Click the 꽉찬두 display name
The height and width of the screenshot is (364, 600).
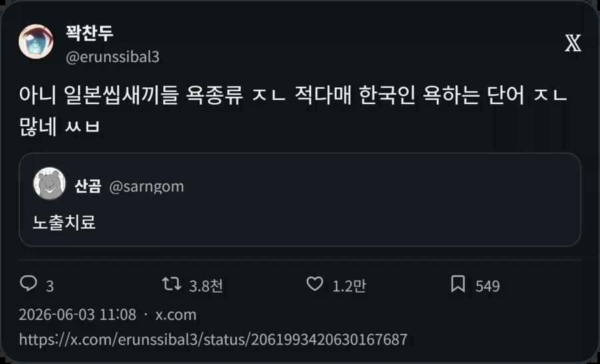[89, 33]
